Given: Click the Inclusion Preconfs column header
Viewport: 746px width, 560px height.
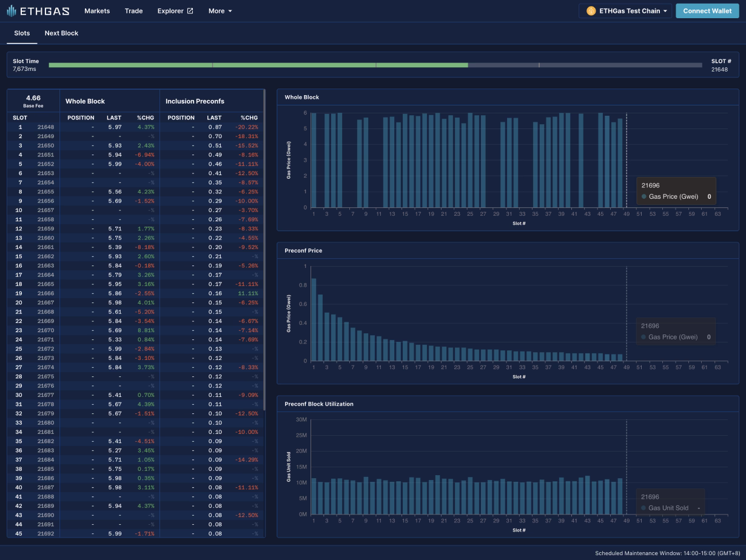Looking at the screenshot, I should [195, 101].
